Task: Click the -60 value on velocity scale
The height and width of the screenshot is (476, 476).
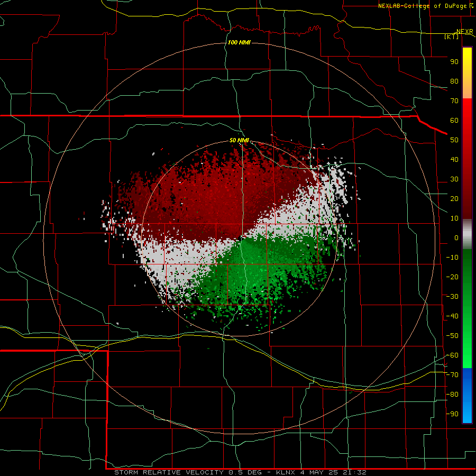Action: [x=452, y=355]
